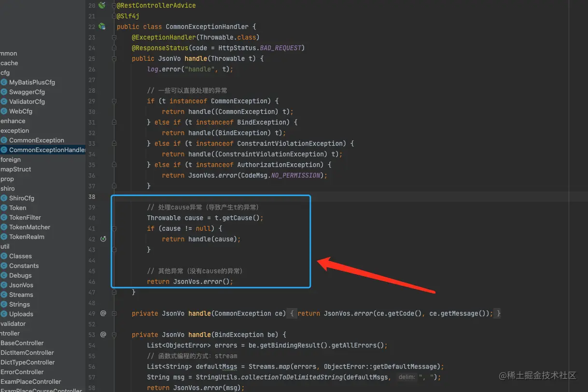Collapse the fold marker at @RestControllerAdvice line 20
588x392 pixels.
coord(114,5)
